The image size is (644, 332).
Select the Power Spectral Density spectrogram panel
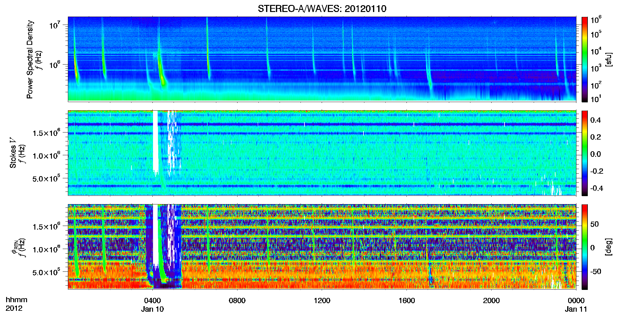tap(322, 59)
